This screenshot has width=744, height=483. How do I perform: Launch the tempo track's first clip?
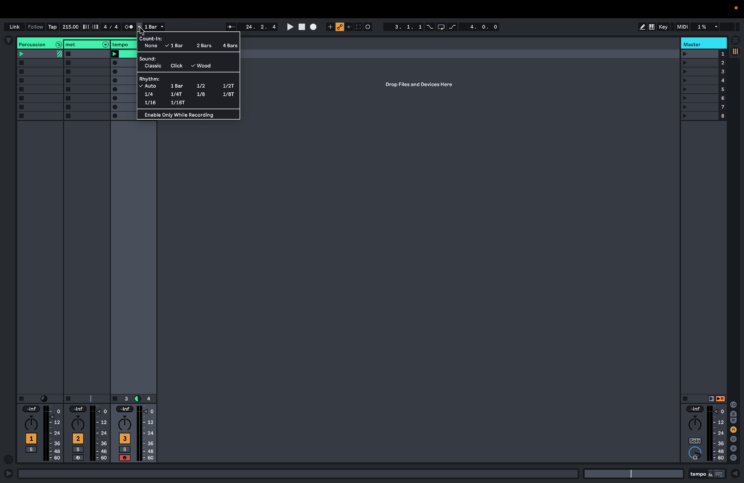coord(114,54)
